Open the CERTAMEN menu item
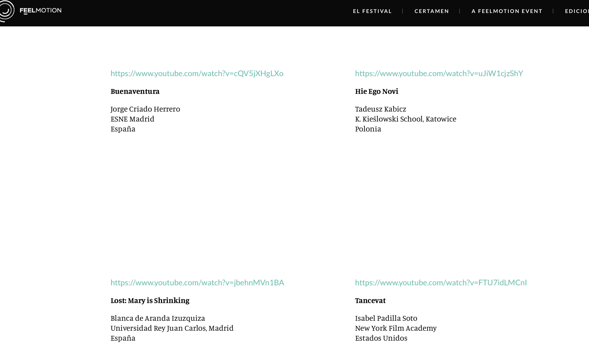 point(431,11)
